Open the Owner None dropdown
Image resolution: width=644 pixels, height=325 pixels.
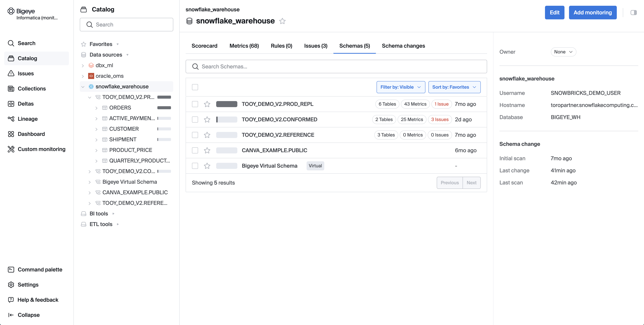[x=564, y=52]
